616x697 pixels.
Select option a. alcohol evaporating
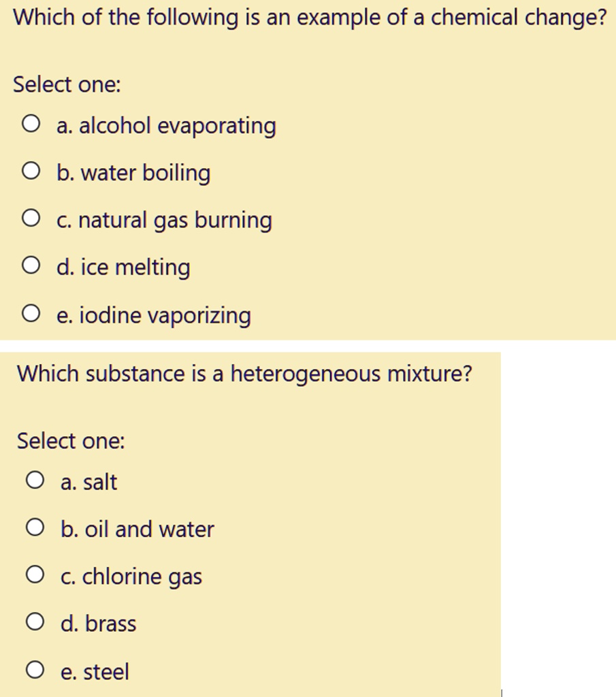(31, 125)
